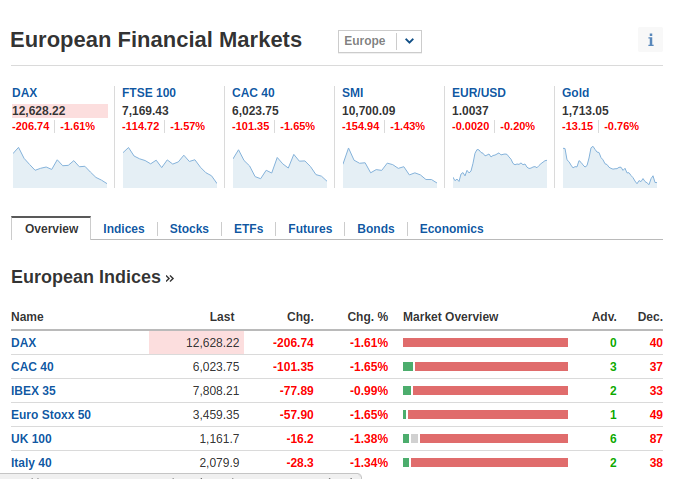Click the European Financial Markets page title
Image resolution: width=679 pixels, height=479 pixels.
click(156, 40)
